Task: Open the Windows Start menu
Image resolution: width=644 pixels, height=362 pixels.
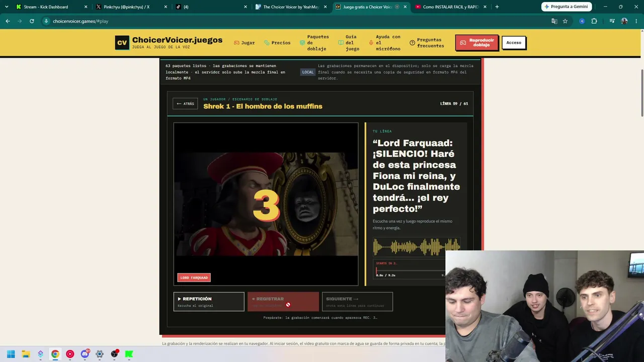Action: pyautogui.click(x=11, y=354)
